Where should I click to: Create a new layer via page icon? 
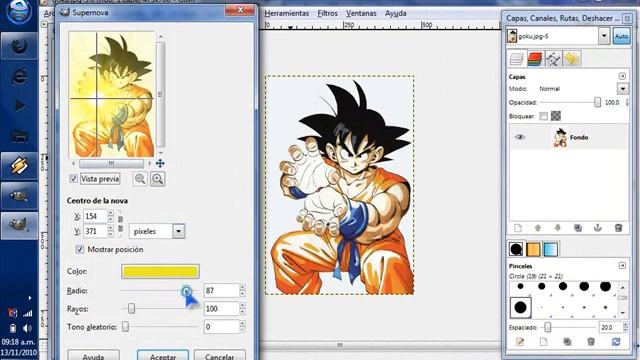click(x=518, y=228)
